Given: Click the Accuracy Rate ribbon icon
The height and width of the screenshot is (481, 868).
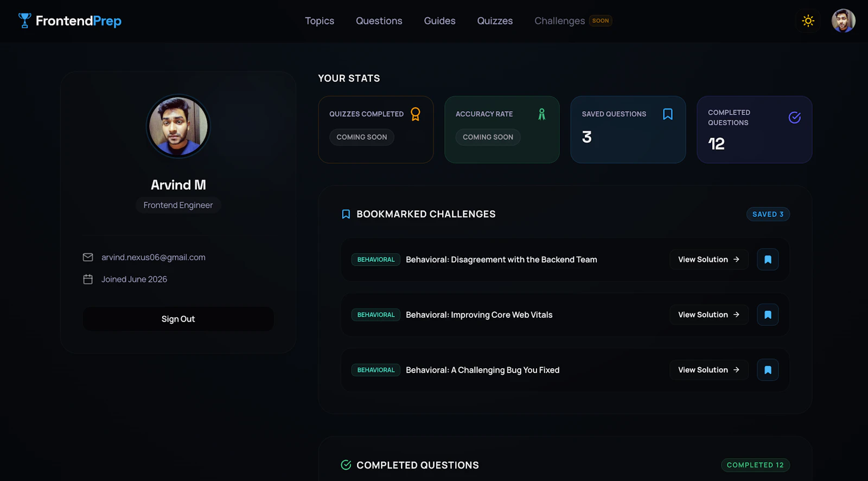Looking at the screenshot, I should tap(541, 114).
